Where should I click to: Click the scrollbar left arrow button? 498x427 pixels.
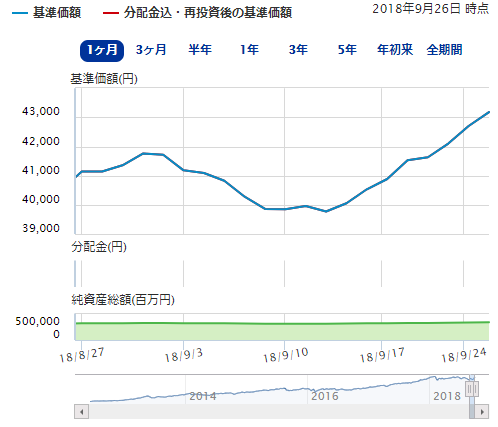pos(82,411)
